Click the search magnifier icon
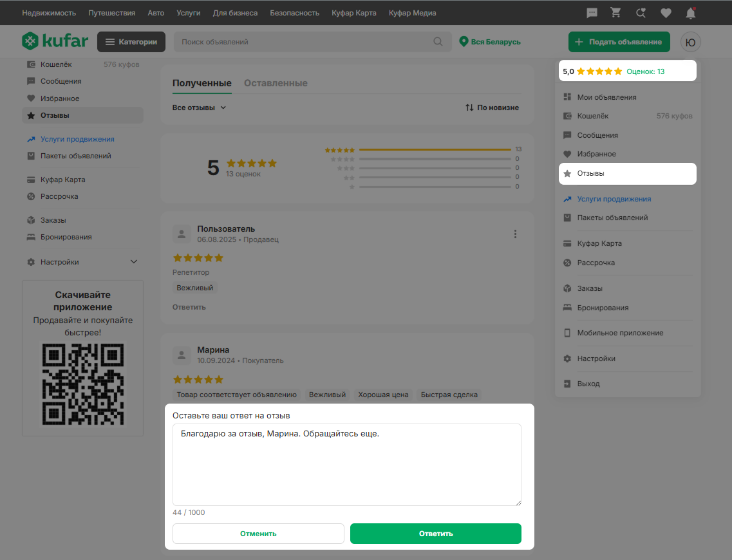This screenshot has height=560, width=732. [438, 42]
